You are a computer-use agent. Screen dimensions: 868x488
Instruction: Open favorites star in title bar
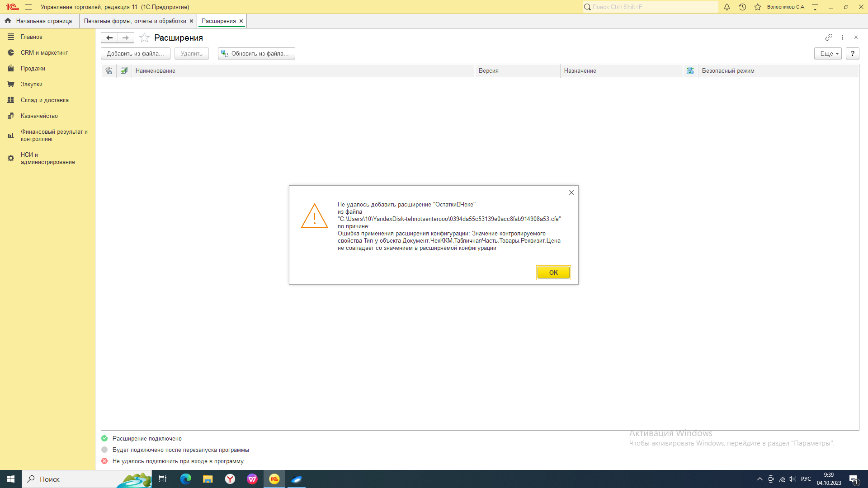coord(758,7)
